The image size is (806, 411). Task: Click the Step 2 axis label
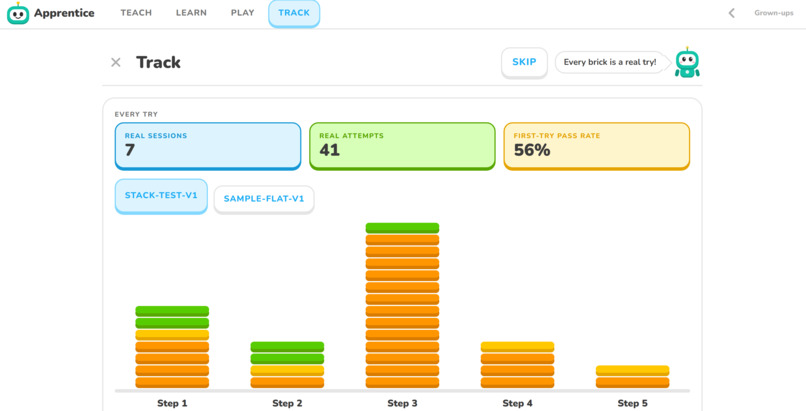(287, 403)
